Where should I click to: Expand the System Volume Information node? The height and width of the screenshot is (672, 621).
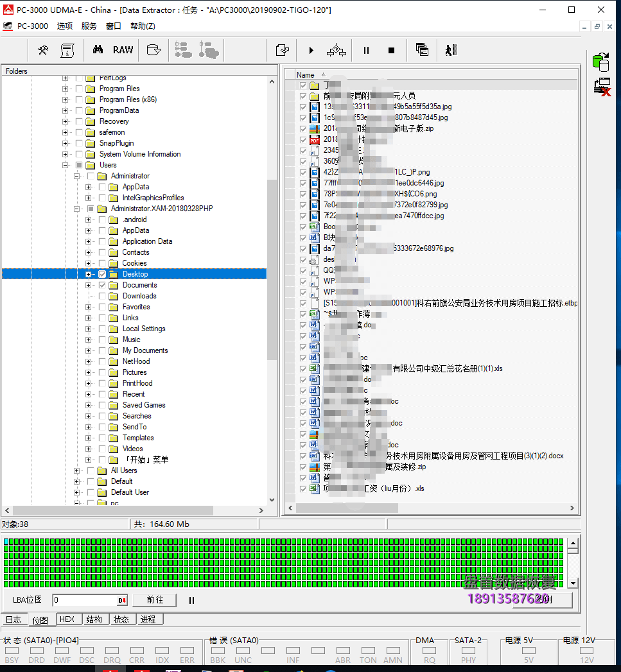pos(66,154)
